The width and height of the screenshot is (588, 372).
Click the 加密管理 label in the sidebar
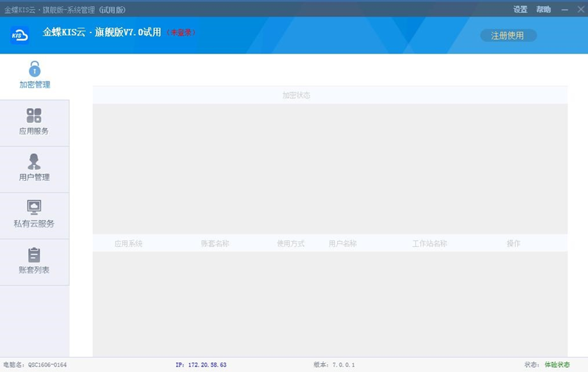[35, 85]
